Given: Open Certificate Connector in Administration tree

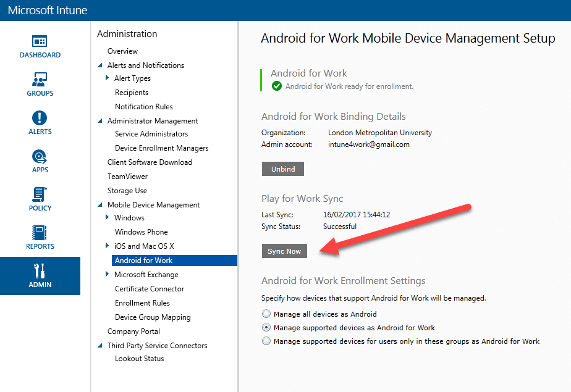Looking at the screenshot, I should (x=150, y=289).
